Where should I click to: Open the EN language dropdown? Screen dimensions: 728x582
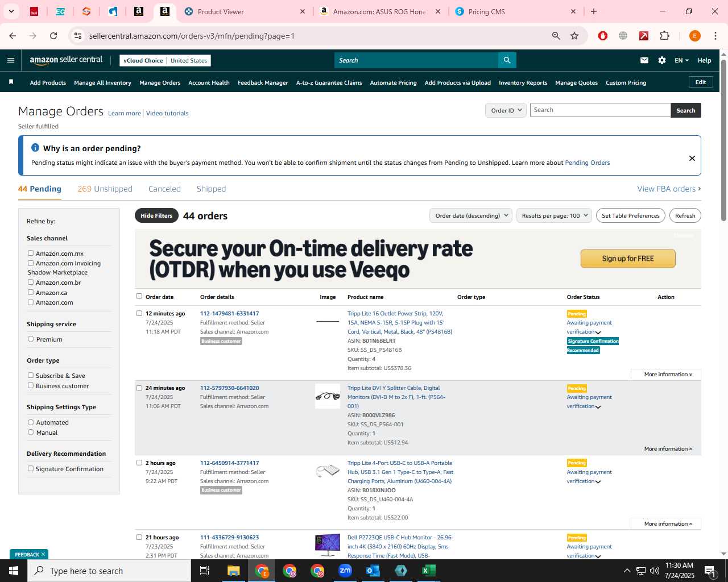point(681,60)
